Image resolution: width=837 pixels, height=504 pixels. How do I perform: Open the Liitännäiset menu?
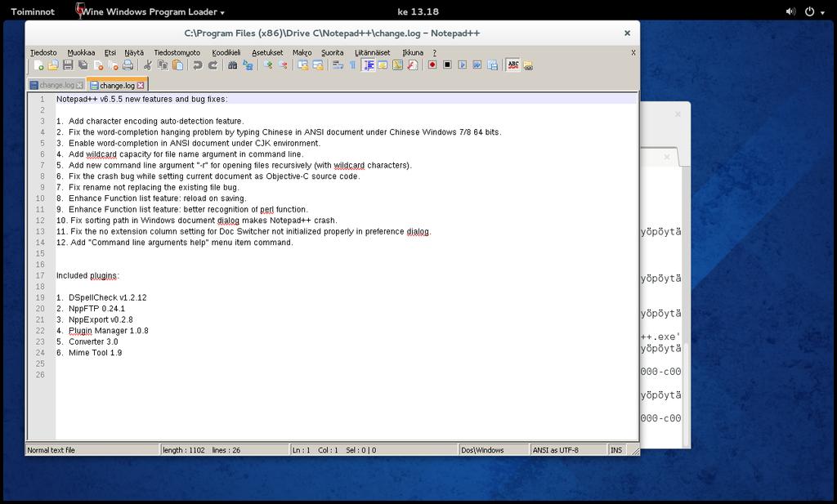click(x=373, y=52)
